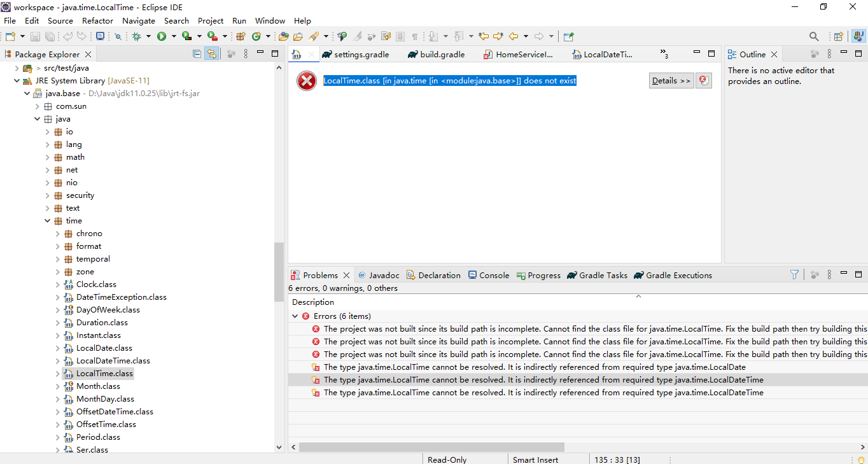Viewport: 868px width, 464px height.
Task: Launch Debug mode using the bug icon
Action: tap(137, 36)
